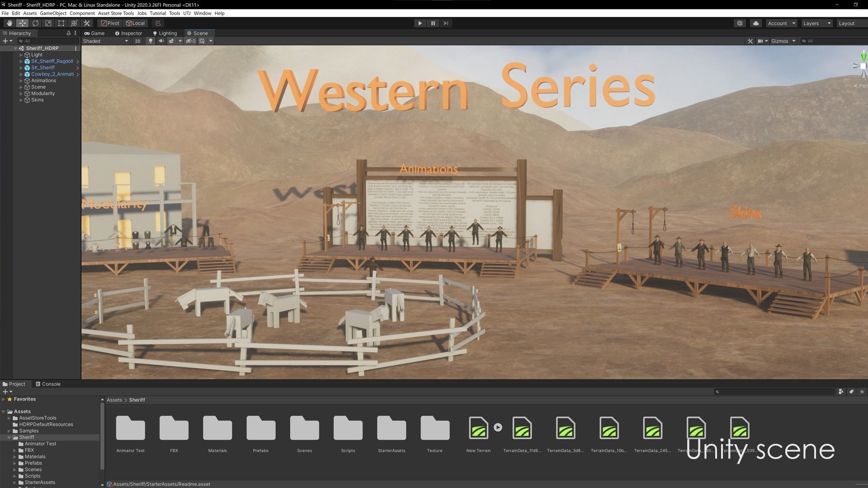Toggle scene audio
This screenshot has width=868, height=488.
(x=161, y=41)
